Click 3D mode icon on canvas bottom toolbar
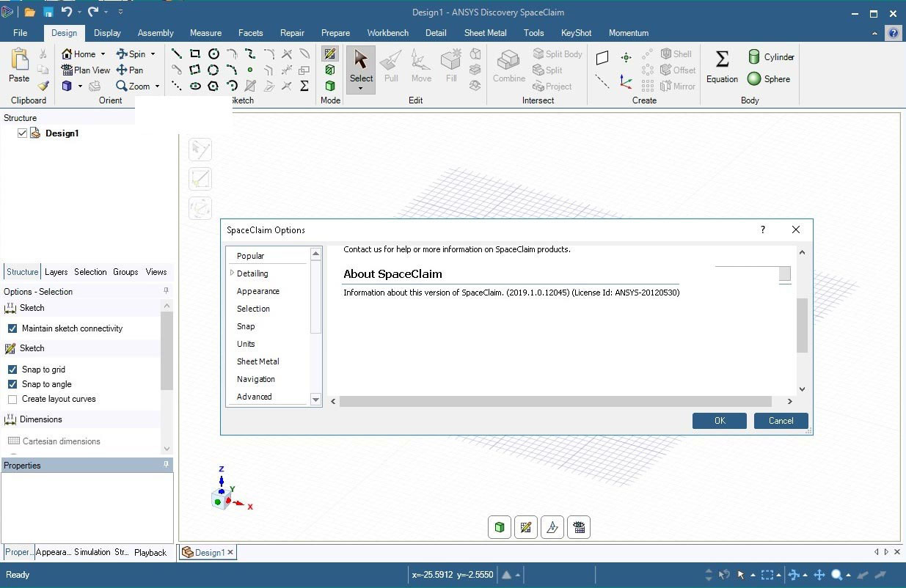 (500, 527)
